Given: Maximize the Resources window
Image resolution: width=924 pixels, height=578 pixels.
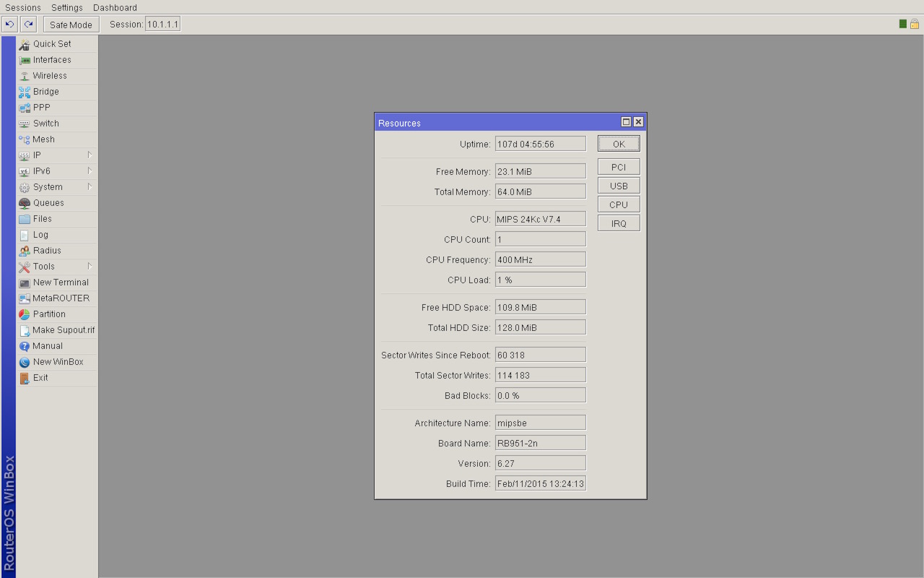Looking at the screenshot, I should tap(627, 122).
